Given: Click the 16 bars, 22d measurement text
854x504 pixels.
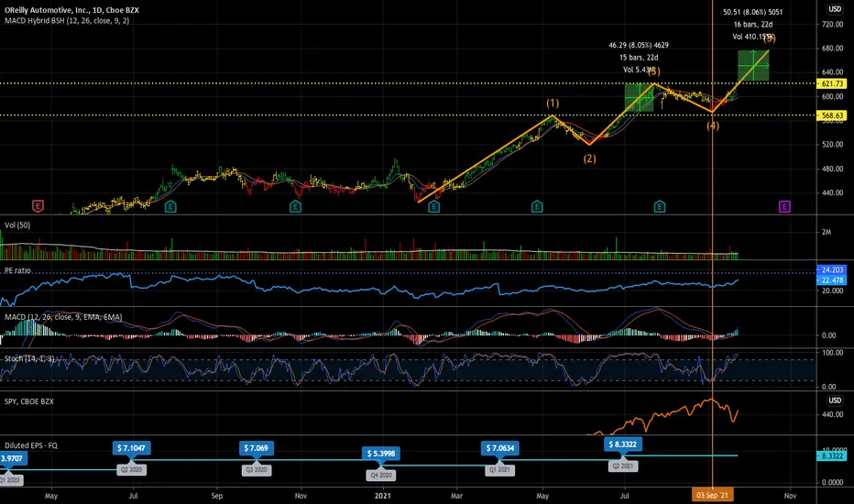Looking at the screenshot, I should 752,25.
